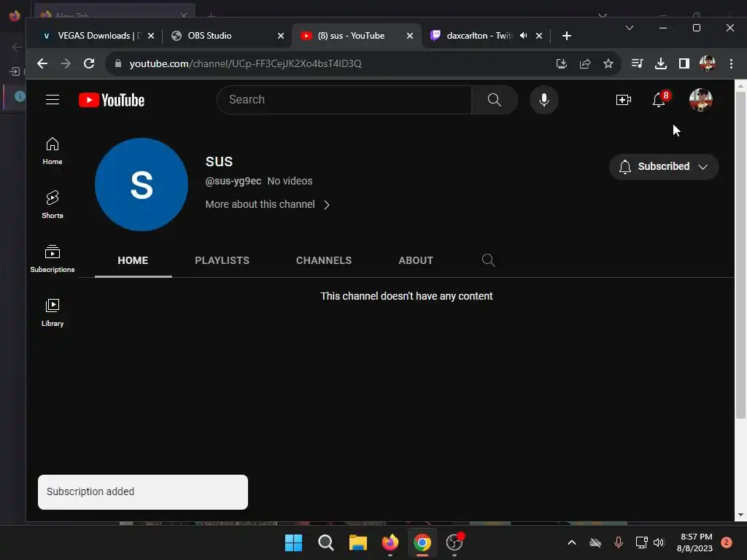Open File Explorer from taskbar

pyautogui.click(x=357, y=542)
